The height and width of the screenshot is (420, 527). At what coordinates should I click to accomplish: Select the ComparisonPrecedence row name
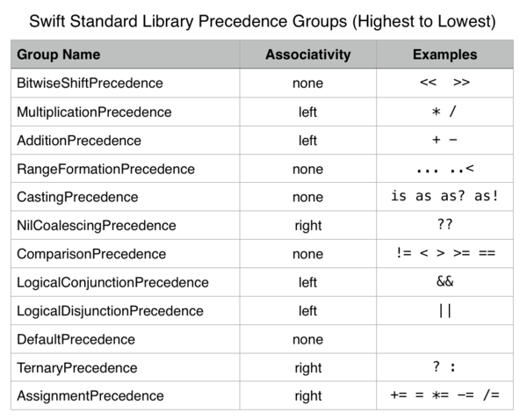click(91, 254)
